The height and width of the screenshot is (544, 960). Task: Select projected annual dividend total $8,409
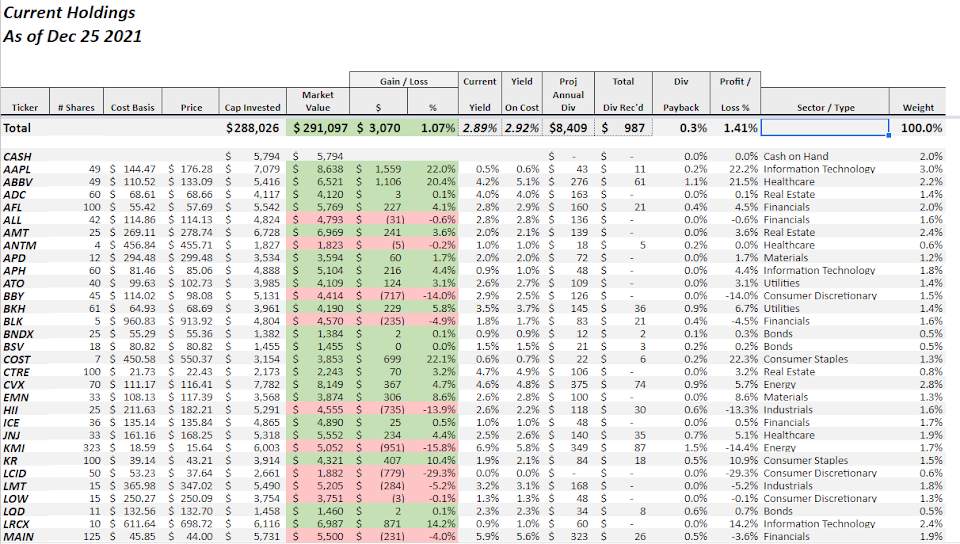tap(568, 128)
